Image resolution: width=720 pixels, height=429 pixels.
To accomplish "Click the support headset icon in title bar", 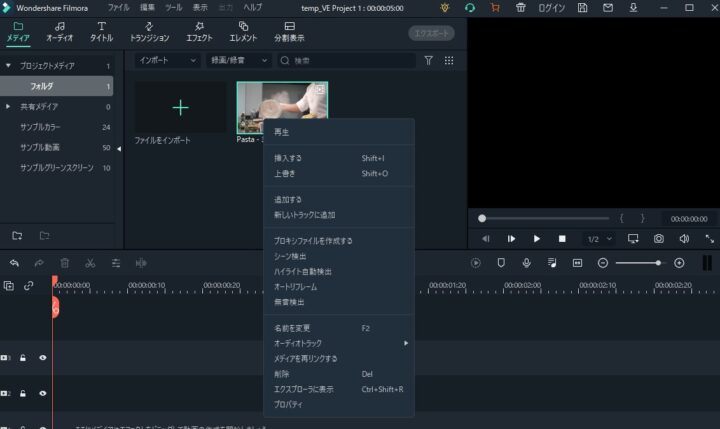I will click(469, 7).
